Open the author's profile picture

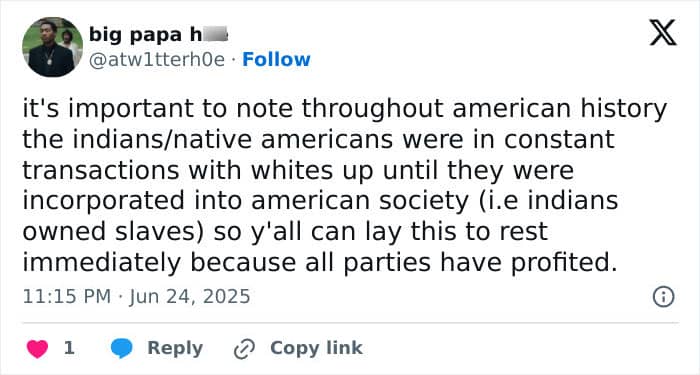(x=52, y=47)
